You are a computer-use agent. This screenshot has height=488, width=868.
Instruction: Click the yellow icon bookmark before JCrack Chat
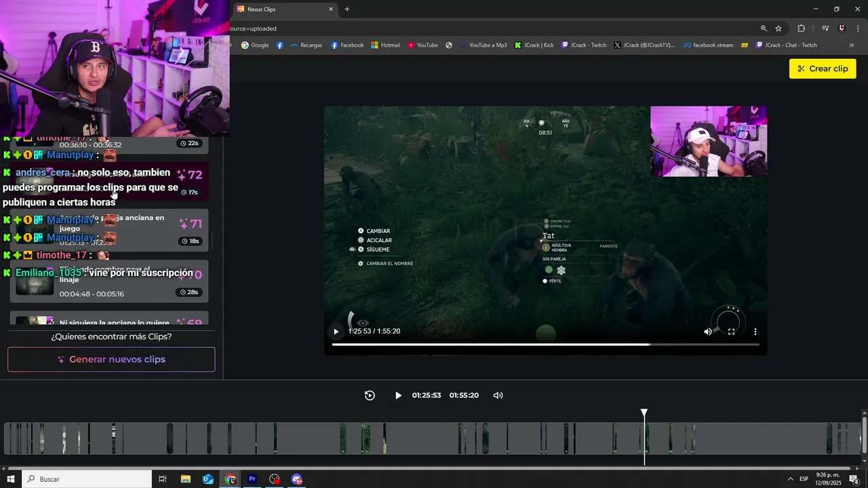pos(745,45)
